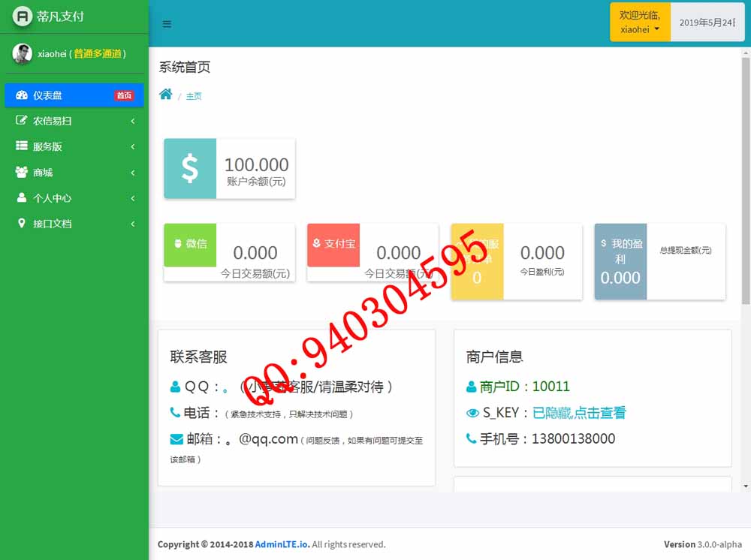
Task: Open 个人中心 in the sidebar
Action: coord(74,198)
